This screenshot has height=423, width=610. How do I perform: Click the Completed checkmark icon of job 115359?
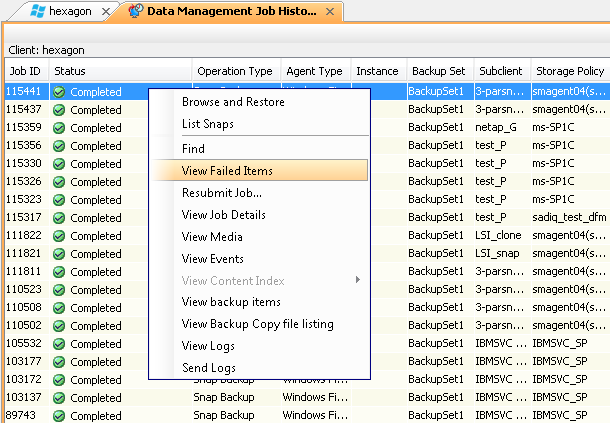click(x=59, y=128)
